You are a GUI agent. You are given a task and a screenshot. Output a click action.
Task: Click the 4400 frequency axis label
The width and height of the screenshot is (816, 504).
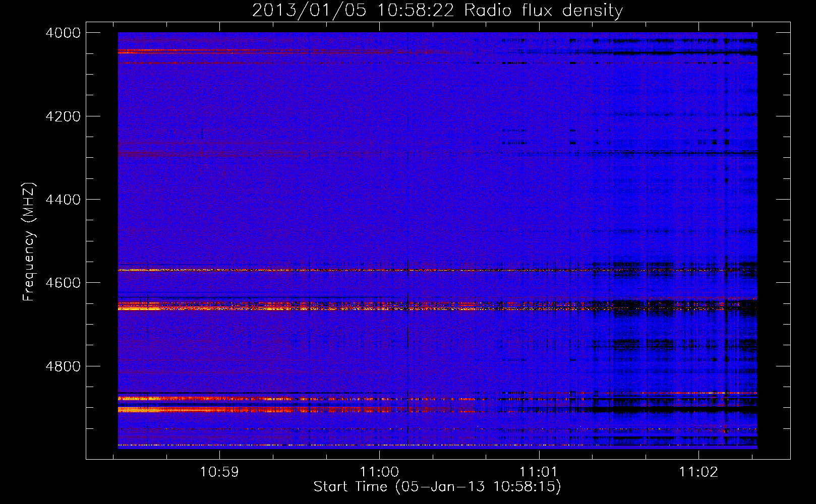point(63,200)
